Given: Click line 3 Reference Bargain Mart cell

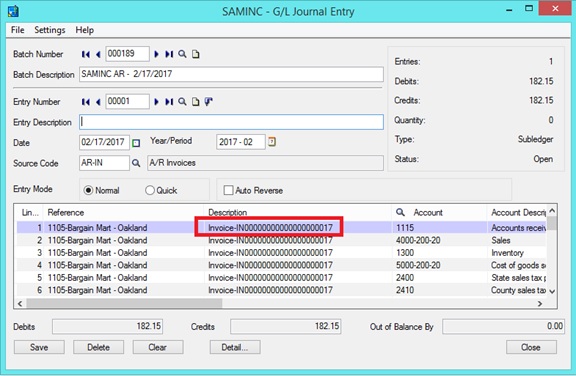Looking at the screenshot, I should click(123, 253).
